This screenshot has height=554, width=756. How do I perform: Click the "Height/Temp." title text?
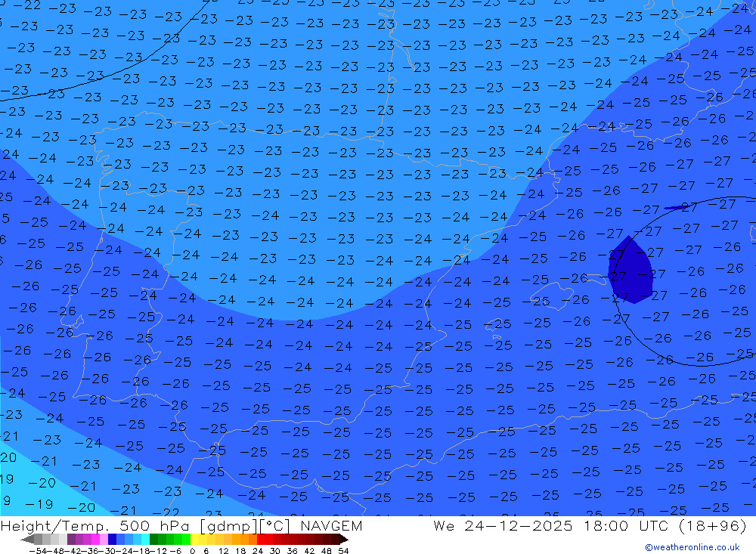(55, 526)
